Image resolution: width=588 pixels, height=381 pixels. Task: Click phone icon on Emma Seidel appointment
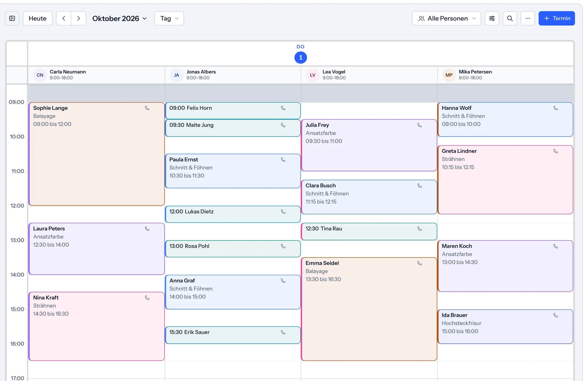(419, 263)
